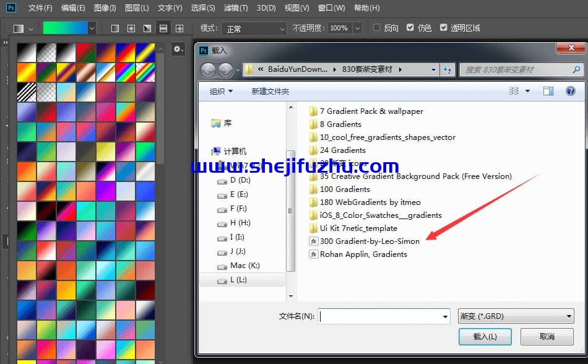Click the Photoshop Ps logo icon

click(11, 7)
